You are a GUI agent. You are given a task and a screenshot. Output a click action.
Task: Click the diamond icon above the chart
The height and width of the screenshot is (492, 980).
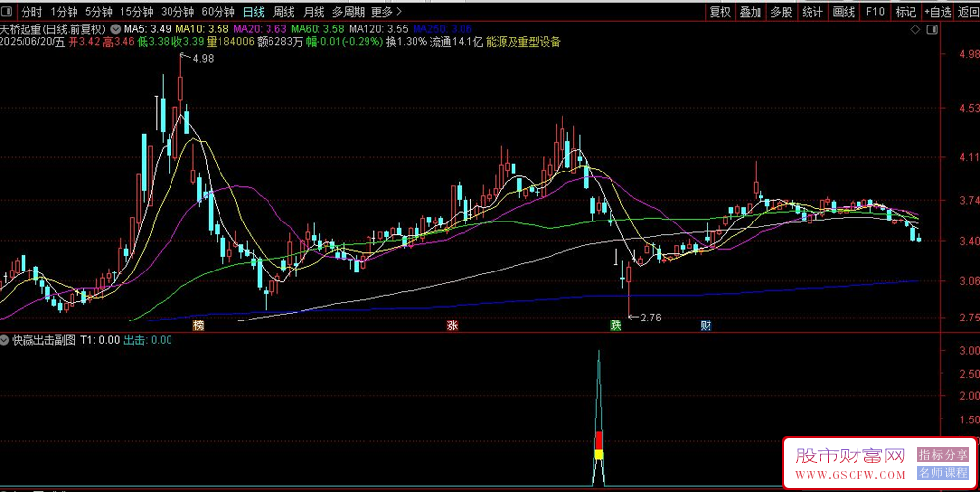click(915, 29)
